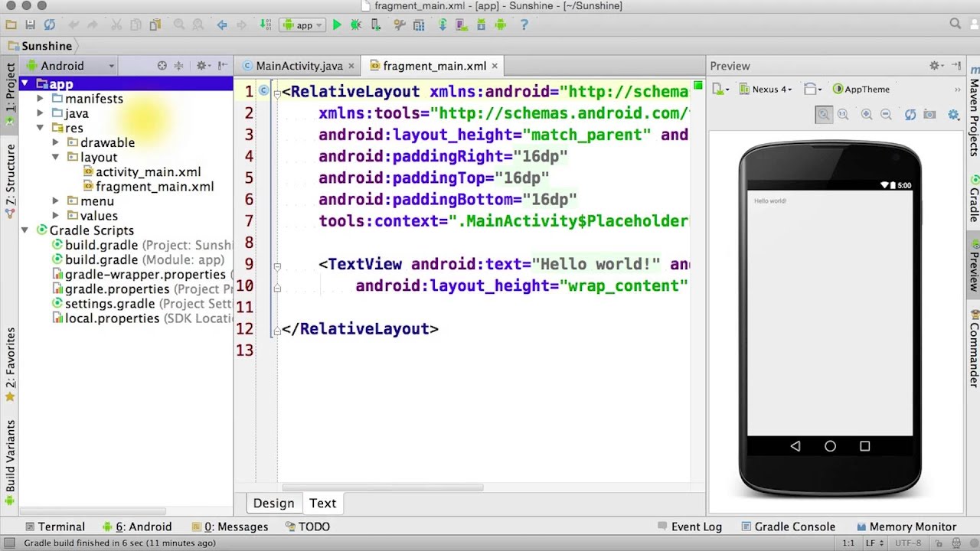Toggle the Build Variants side stripe
Image resolution: width=980 pixels, height=551 pixels.
[x=10, y=461]
